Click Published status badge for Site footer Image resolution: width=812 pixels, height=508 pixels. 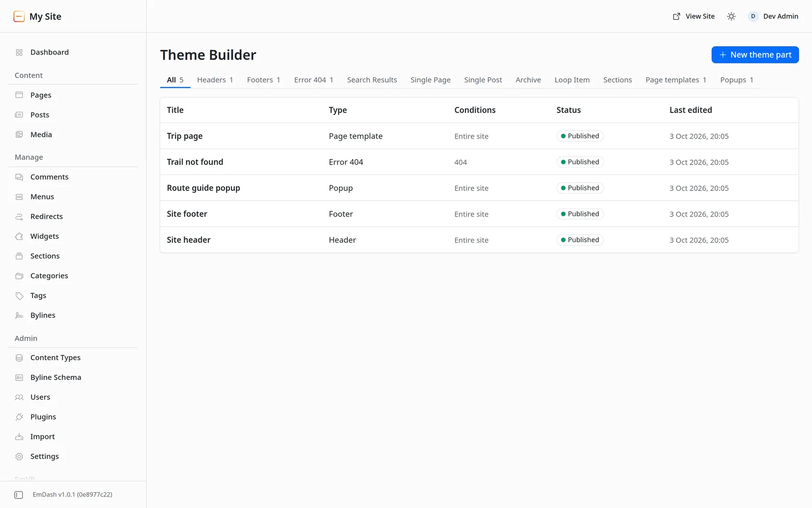(580, 214)
